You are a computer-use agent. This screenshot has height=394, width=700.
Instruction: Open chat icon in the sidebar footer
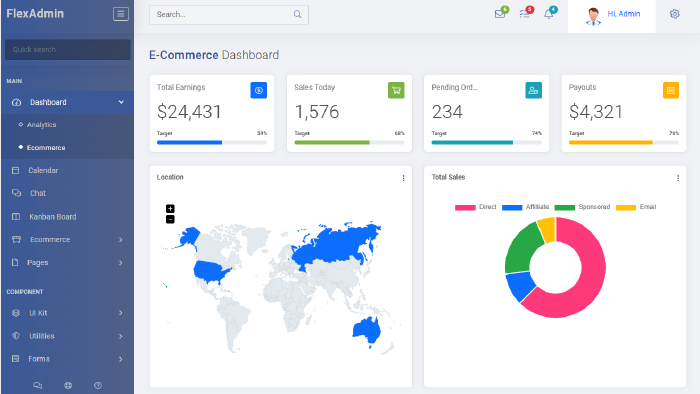point(38,385)
